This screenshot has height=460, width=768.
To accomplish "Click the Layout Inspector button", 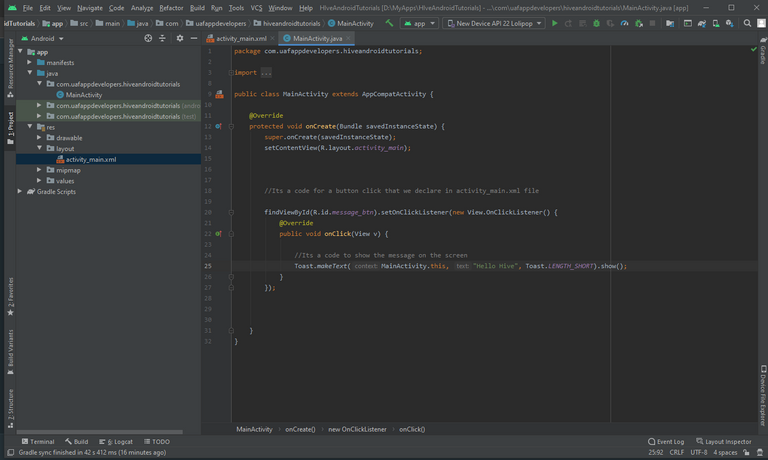I will click(x=724, y=441).
